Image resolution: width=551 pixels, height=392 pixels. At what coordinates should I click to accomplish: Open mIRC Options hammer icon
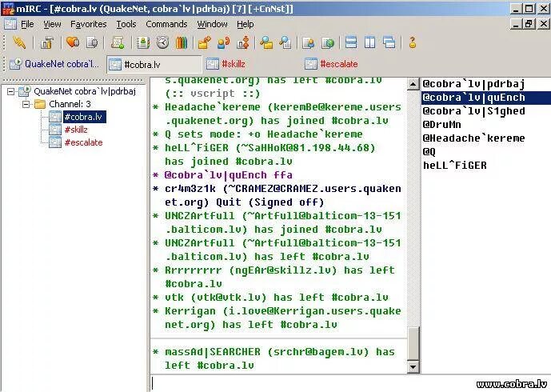[x=47, y=43]
